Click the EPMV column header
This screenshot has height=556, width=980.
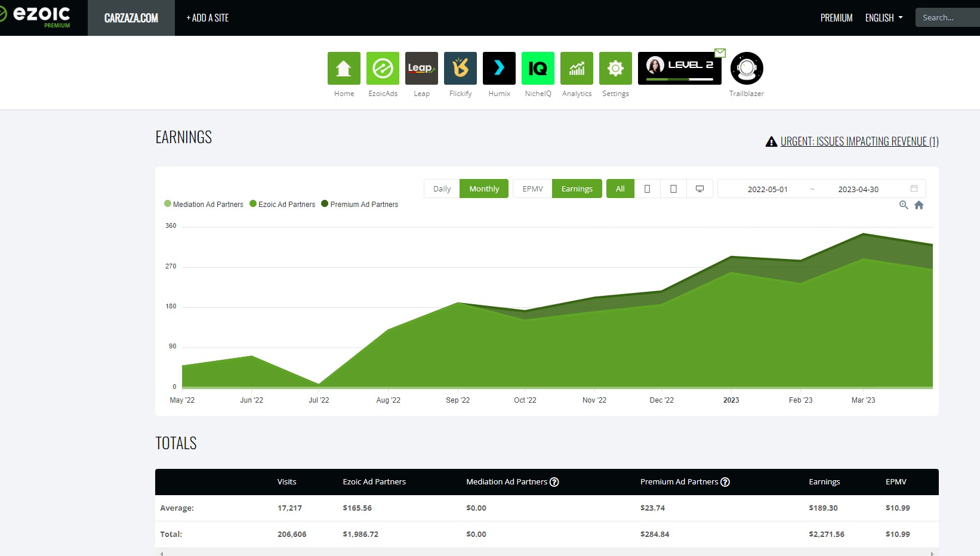click(896, 481)
